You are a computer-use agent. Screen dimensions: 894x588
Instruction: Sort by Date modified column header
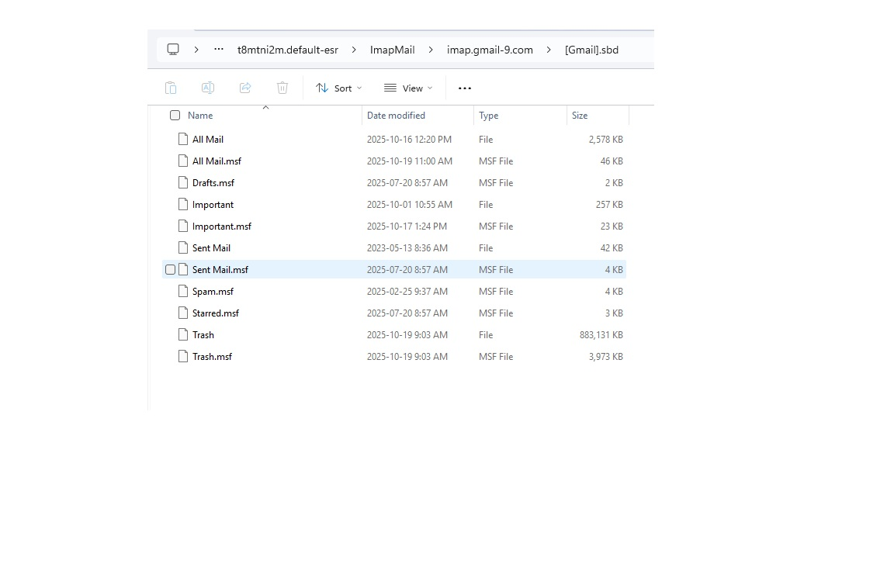point(396,116)
